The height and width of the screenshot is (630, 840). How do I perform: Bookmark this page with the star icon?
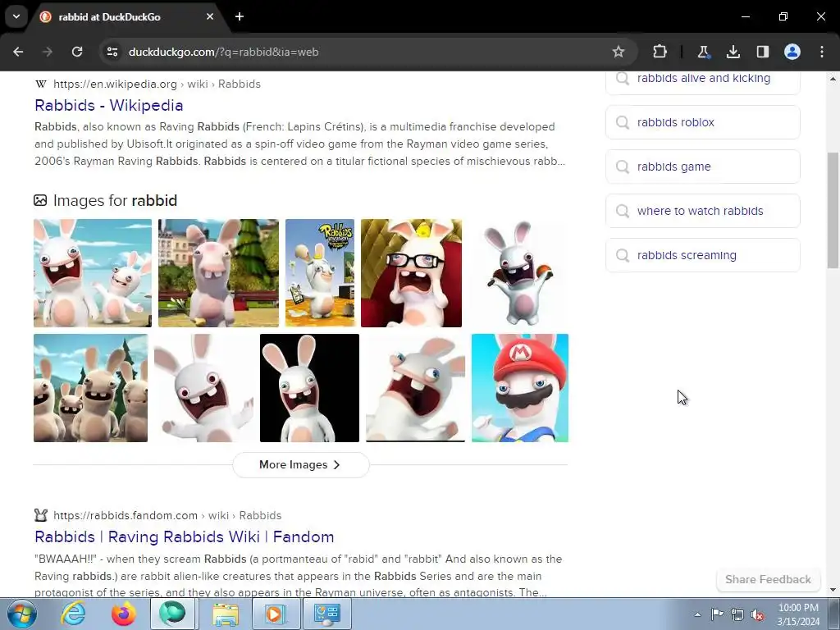coord(619,52)
